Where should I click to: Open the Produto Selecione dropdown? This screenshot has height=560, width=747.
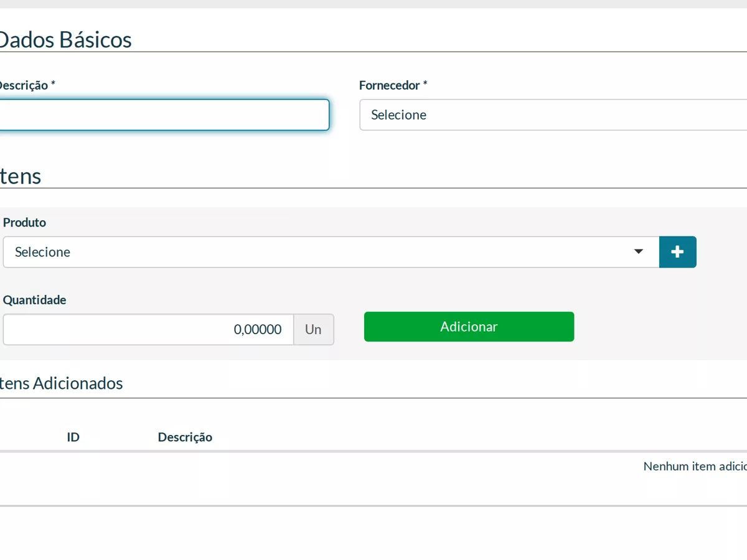331,252
